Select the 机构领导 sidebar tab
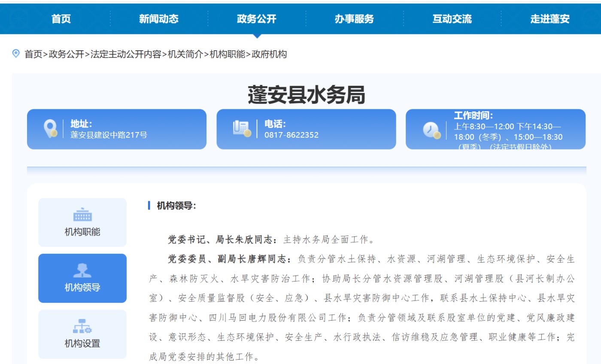The width and height of the screenshot is (601, 364). (x=82, y=278)
